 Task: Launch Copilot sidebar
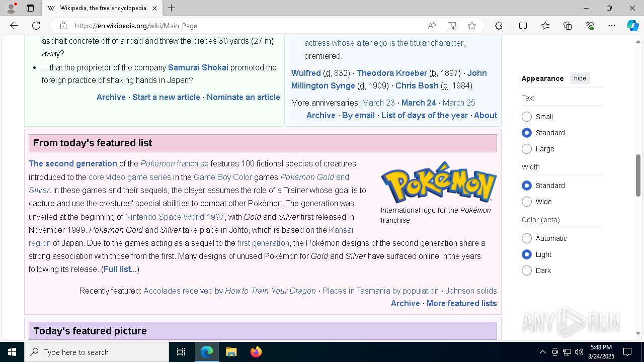point(632,26)
